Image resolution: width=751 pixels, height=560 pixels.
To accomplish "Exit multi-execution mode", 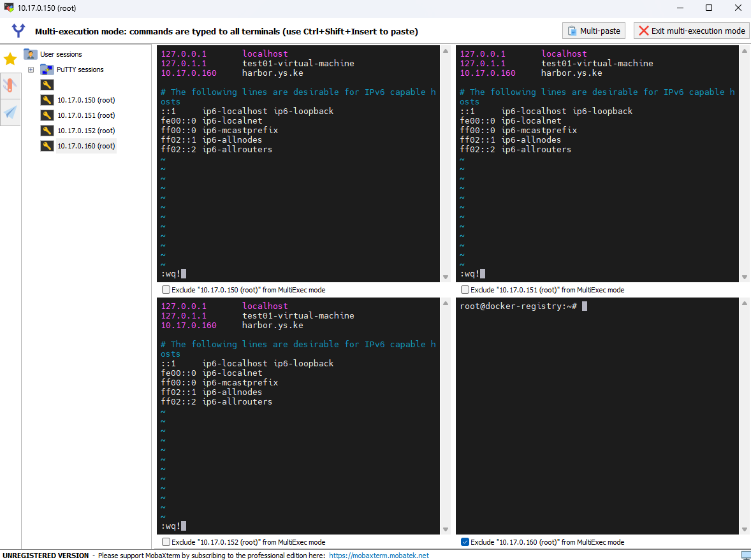I will point(691,31).
